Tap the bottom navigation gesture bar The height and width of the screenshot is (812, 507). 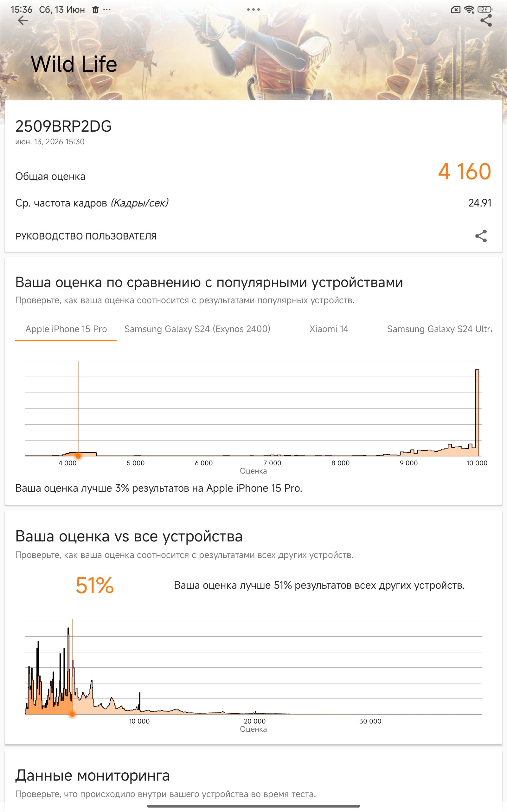pyautogui.click(x=253, y=806)
